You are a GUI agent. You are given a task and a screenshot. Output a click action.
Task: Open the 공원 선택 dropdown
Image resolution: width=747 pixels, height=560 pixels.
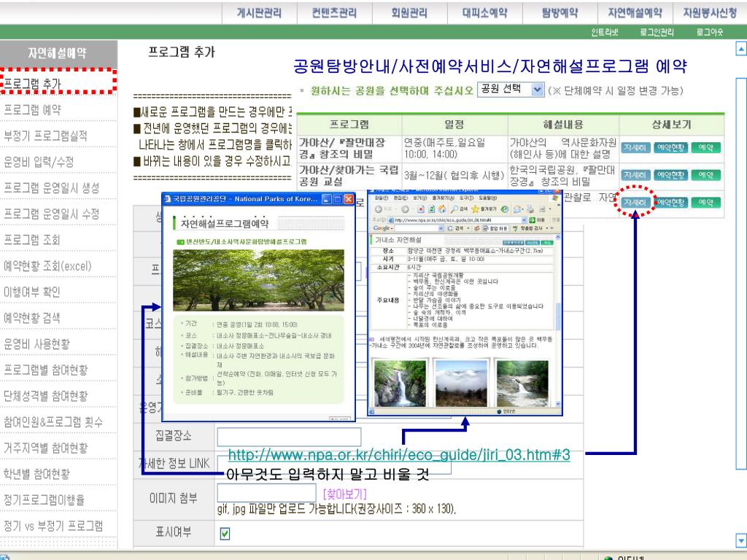[x=537, y=90]
